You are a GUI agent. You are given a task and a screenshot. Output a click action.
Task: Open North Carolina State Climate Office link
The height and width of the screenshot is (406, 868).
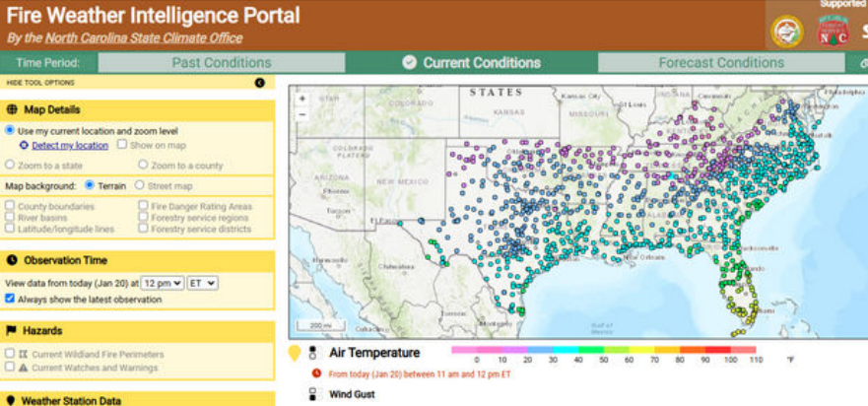[144, 38]
